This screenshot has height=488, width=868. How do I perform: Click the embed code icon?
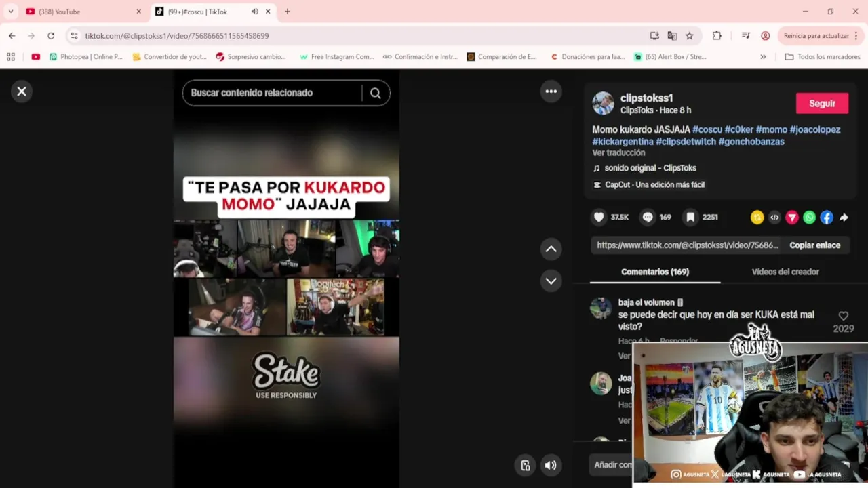[774, 218]
